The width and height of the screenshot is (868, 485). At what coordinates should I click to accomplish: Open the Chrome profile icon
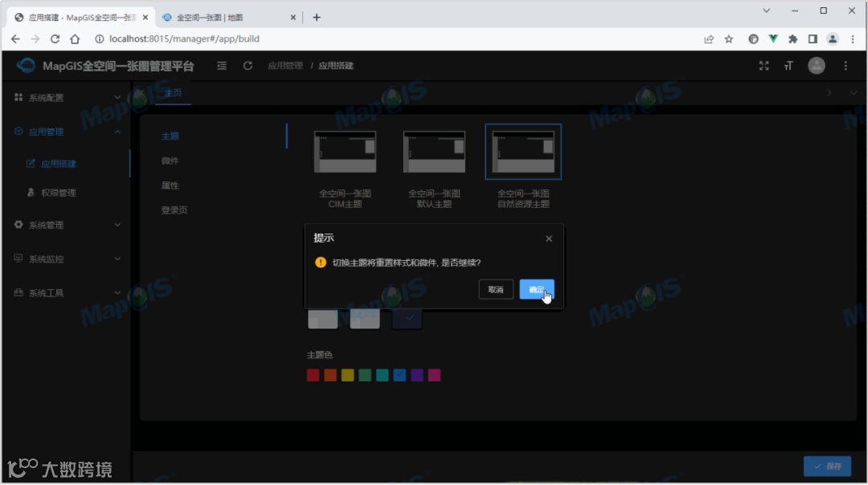click(833, 39)
